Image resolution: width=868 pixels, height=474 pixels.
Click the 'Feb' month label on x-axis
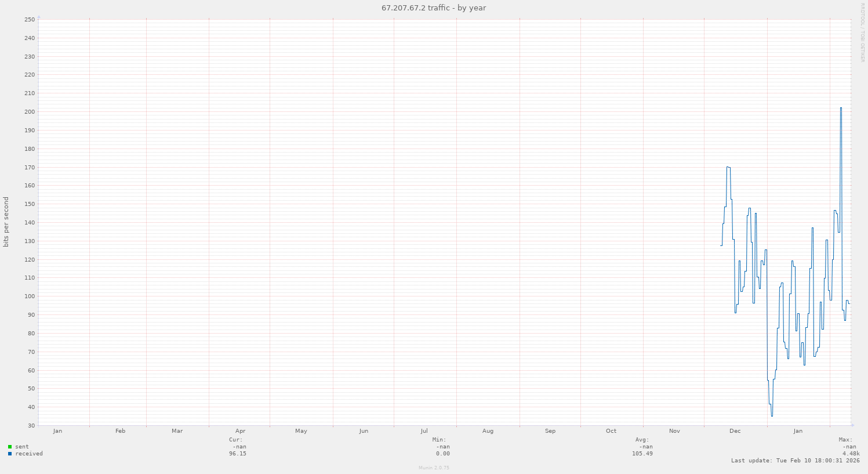click(x=120, y=431)
